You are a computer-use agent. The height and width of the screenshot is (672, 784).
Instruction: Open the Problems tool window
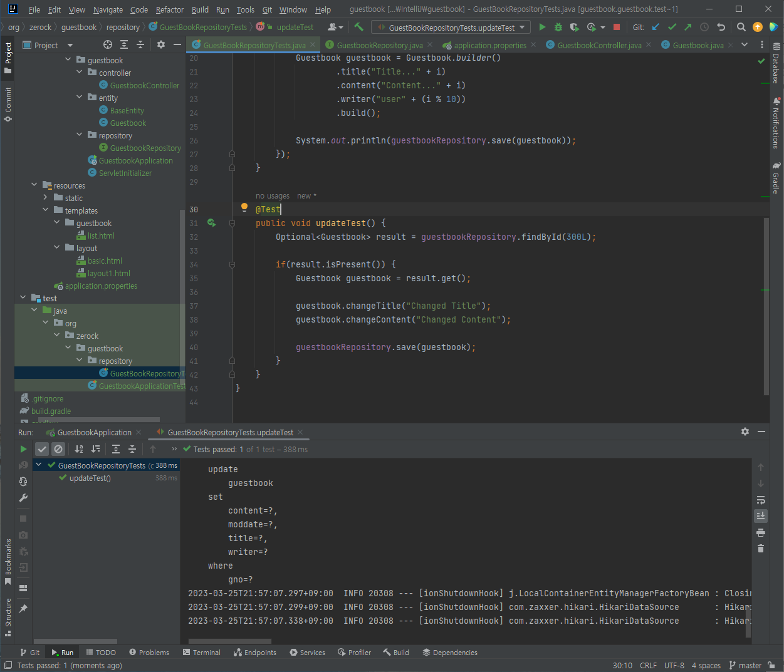[x=149, y=652]
